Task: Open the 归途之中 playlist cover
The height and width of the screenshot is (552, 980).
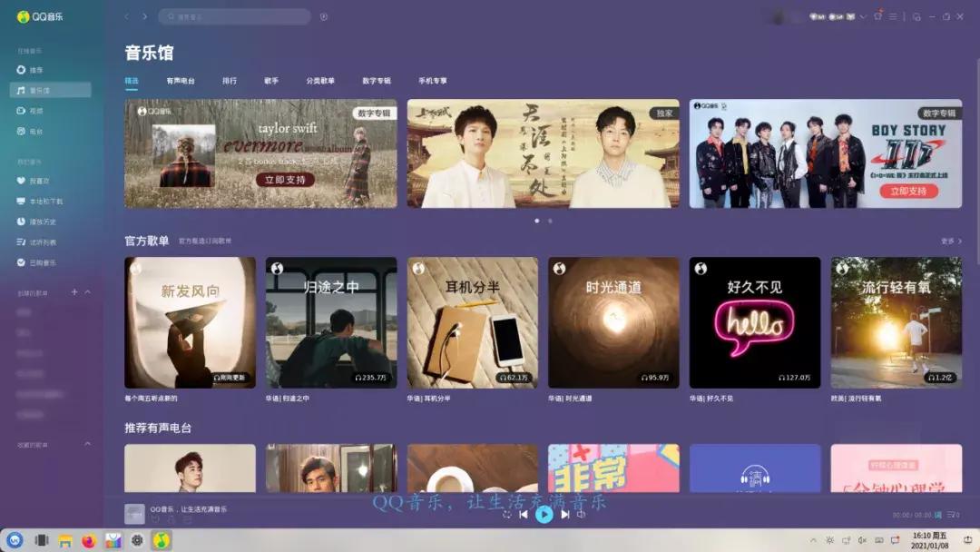Action: pyautogui.click(x=331, y=322)
